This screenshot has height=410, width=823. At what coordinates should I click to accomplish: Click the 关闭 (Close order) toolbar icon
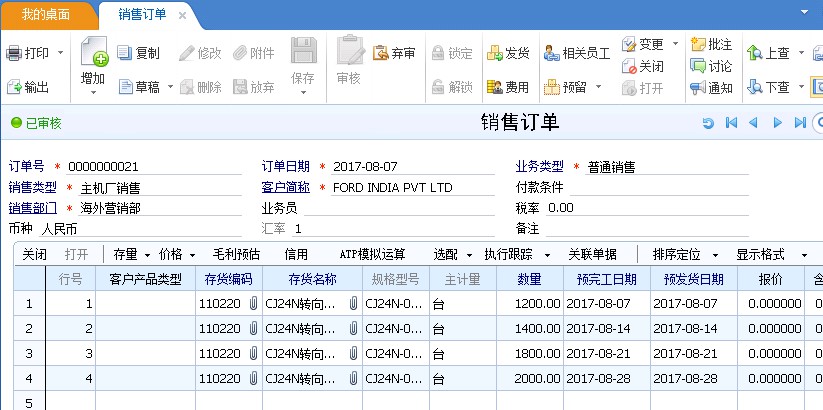[x=629, y=66]
